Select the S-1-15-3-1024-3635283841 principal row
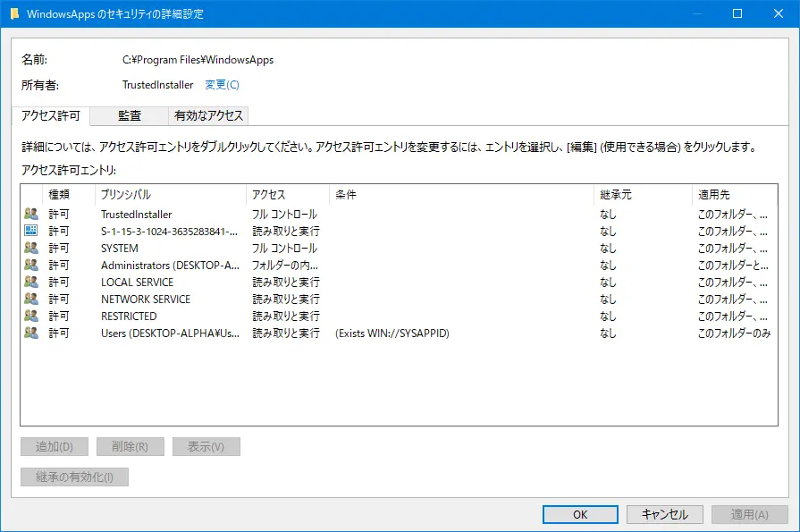The width and height of the screenshot is (800, 532). click(x=399, y=231)
